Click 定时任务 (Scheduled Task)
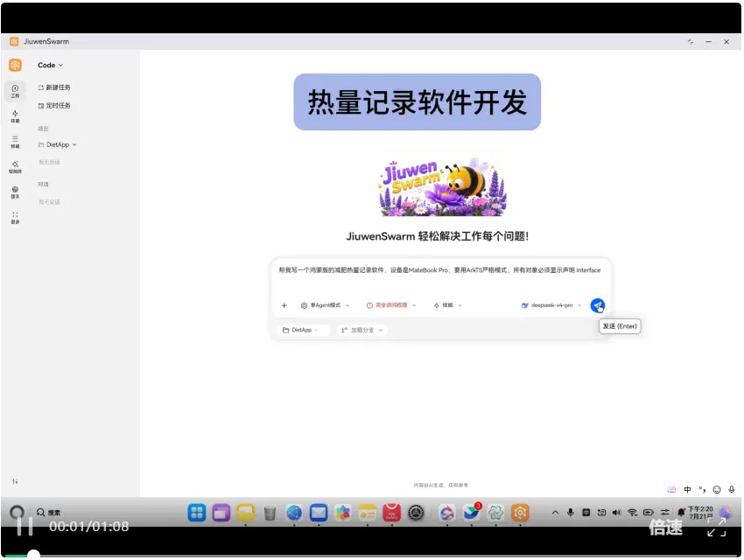Screen dimensions: 744x560 click(54, 106)
